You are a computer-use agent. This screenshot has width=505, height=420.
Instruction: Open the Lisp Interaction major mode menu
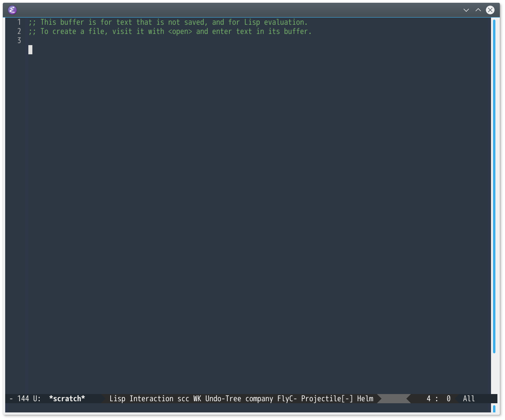tap(141, 398)
